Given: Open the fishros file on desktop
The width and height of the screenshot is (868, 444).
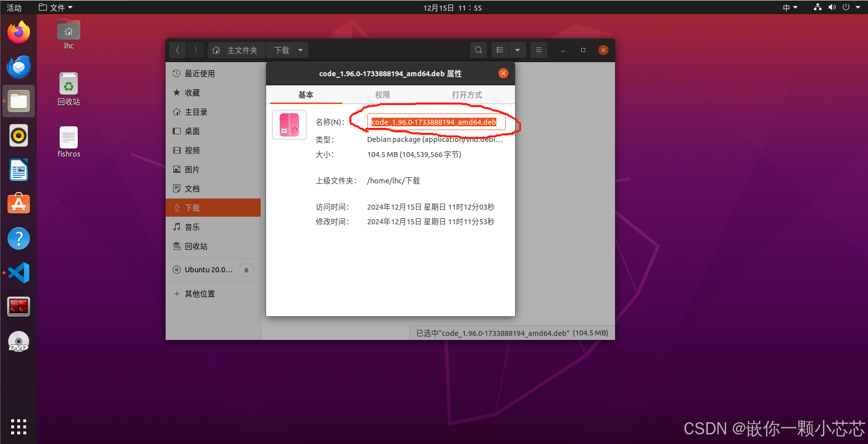Looking at the screenshot, I should [x=69, y=142].
